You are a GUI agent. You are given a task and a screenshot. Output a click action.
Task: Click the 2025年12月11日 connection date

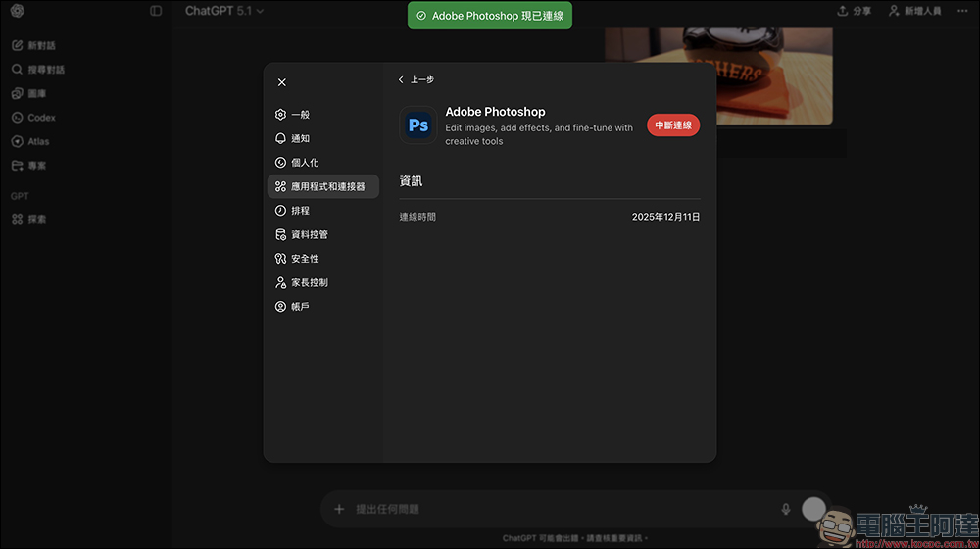(665, 217)
